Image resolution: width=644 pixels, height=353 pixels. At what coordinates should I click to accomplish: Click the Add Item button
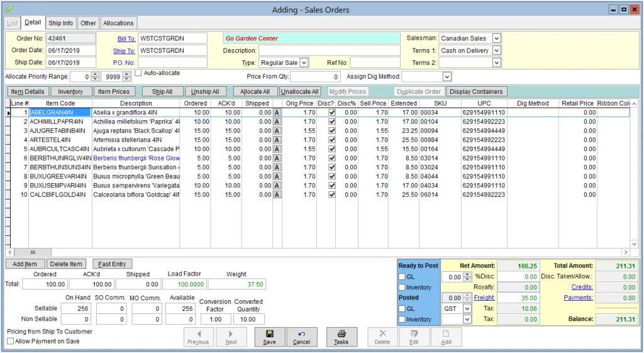pyautogui.click(x=25, y=264)
